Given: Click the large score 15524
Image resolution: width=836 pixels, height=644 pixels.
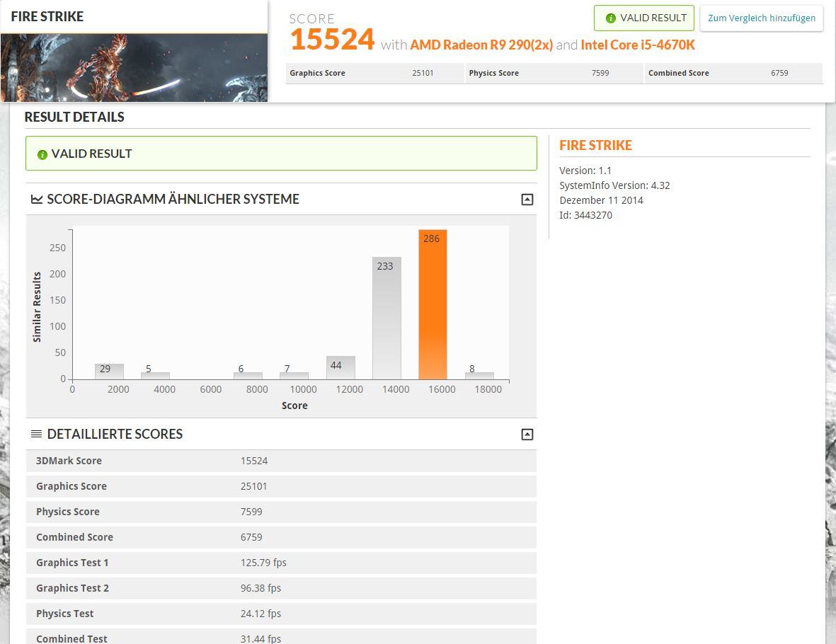Looking at the screenshot, I should pyautogui.click(x=332, y=40).
